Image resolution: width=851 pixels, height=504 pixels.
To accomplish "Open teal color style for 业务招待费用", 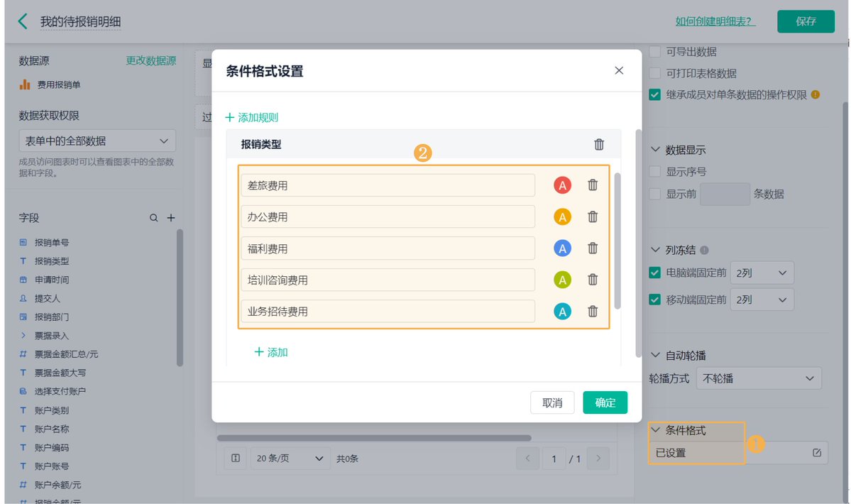I will pyautogui.click(x=562, y=312).
